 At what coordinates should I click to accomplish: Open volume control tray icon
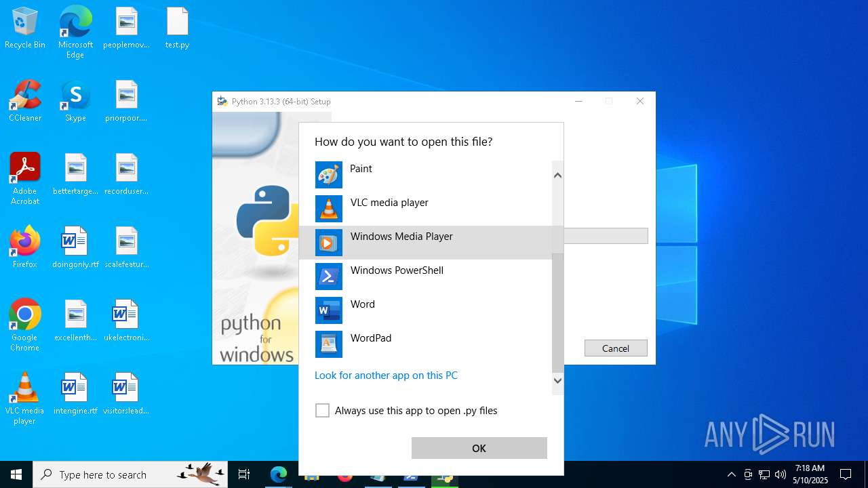pos(781,474)
